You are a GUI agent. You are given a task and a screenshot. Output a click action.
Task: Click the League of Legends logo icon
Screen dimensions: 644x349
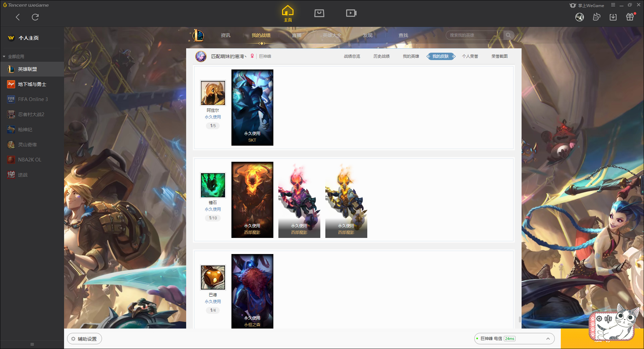[198, 35]
